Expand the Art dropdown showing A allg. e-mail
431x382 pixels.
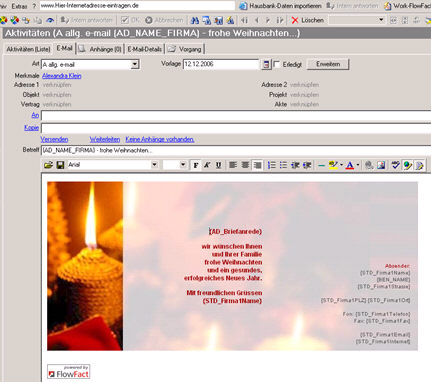point(135,64)
